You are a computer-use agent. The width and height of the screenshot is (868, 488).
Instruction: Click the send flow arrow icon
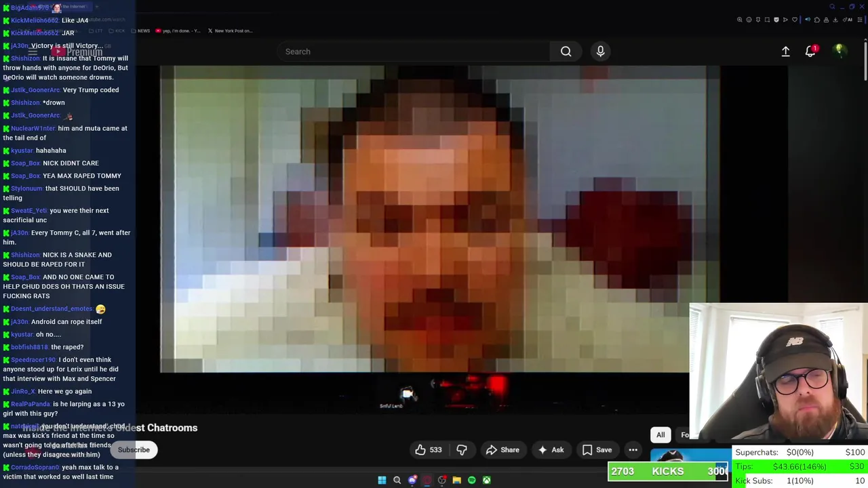click(785, 20)
